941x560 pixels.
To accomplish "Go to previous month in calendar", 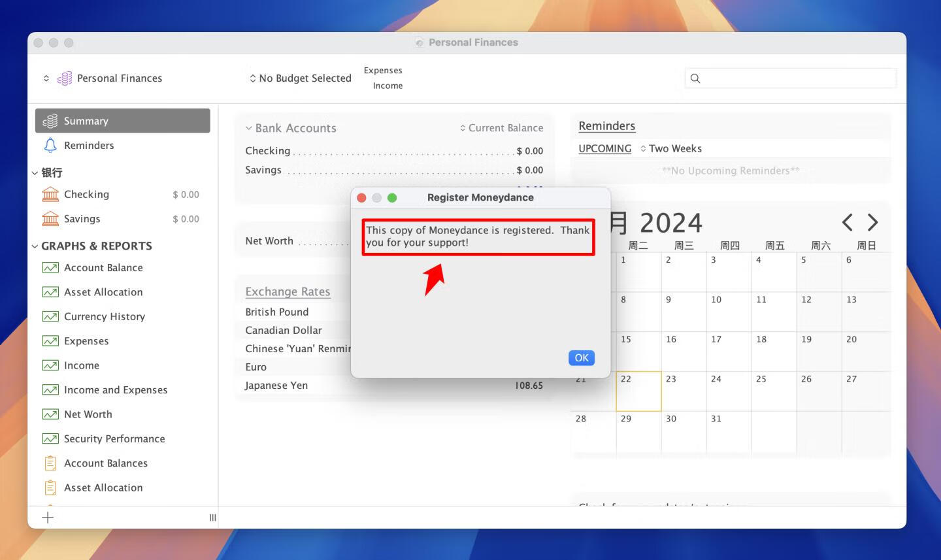I will point(848,222).
